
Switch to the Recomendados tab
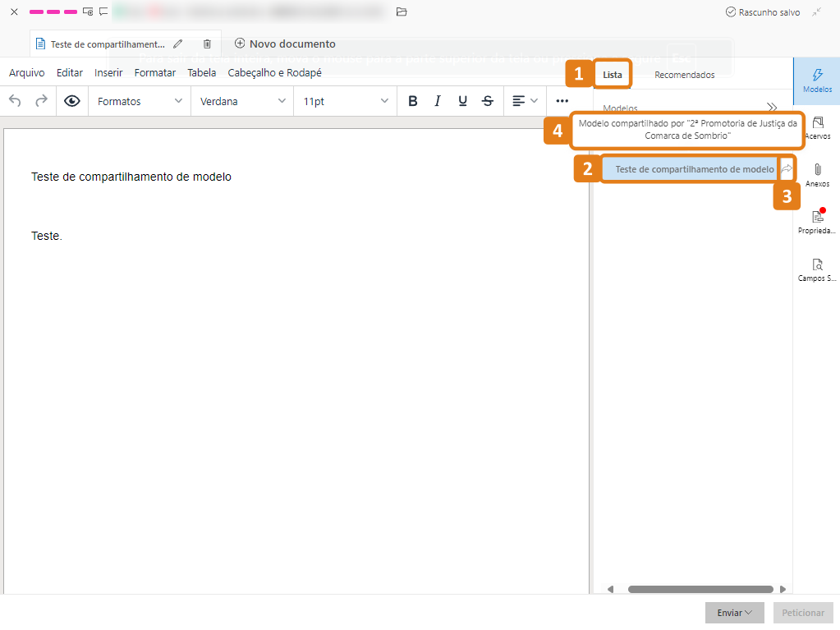(684, 74)
